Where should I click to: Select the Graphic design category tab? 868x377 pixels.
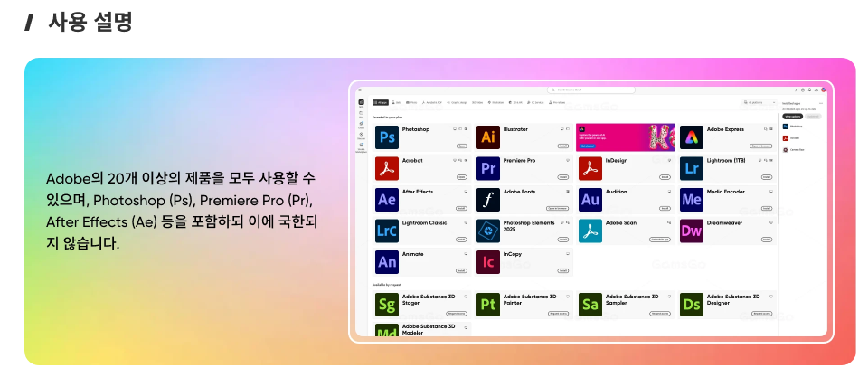(458, 102)
